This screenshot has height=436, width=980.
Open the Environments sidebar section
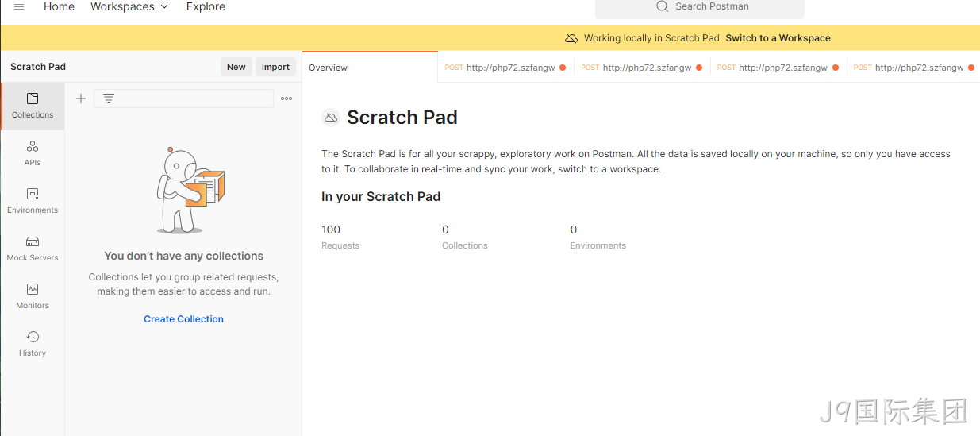tap(33, 201)
